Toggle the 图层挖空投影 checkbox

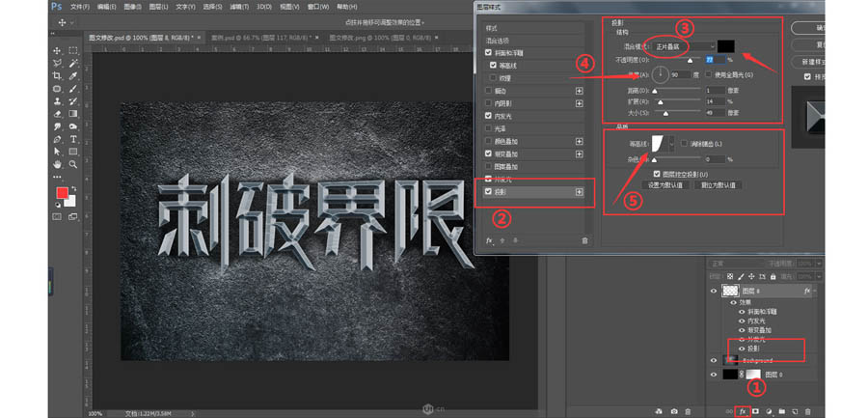(x=657, y=174)
